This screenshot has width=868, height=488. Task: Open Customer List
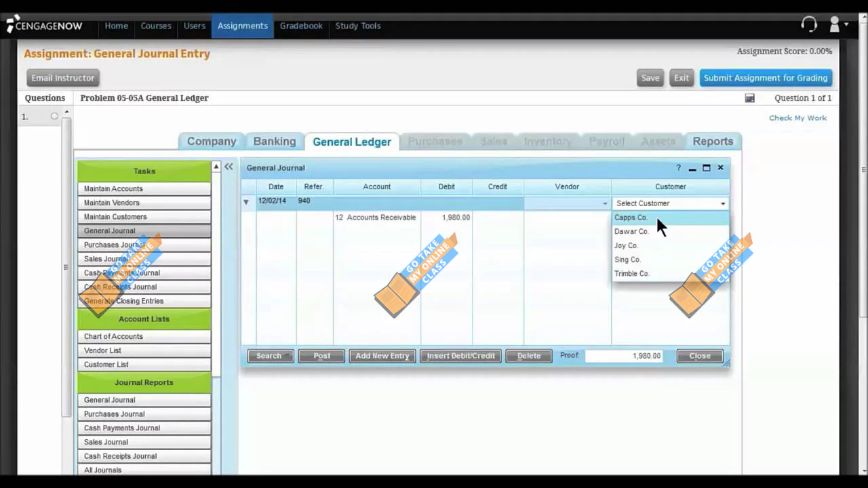(x=144, y=365)
